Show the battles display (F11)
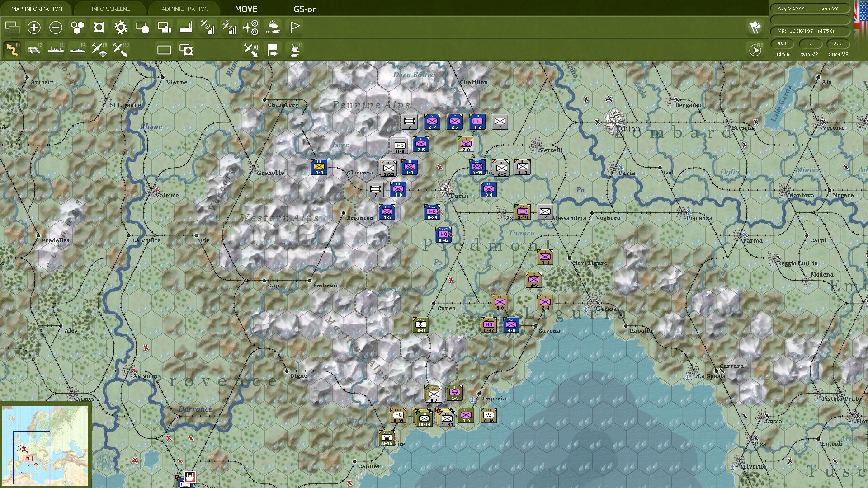 tap(294, 49)
